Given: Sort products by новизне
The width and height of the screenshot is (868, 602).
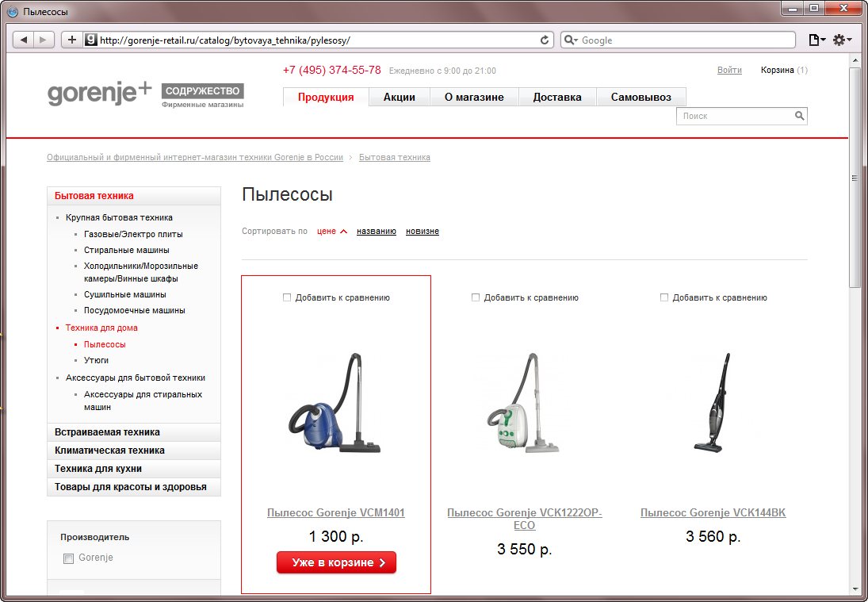Looking at the screenshot, I should click(x=422, y=231).
